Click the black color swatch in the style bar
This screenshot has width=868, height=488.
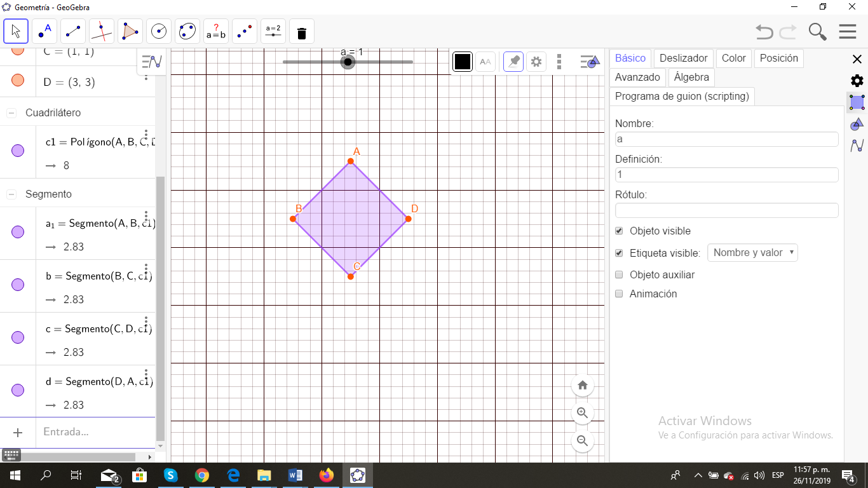pyautogui.click(x=462, y=62)
